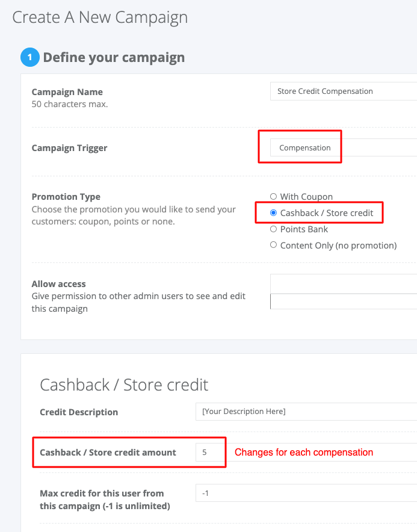Click the large Cashback / Store credit section heading
Image resolution: width=417 pixels, height=532 pixels.
pos(124,385)
